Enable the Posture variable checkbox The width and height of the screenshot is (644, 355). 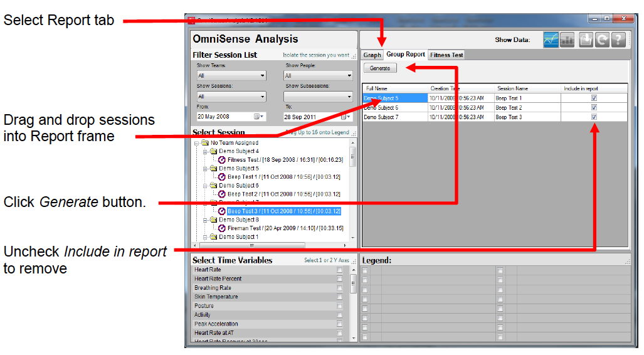(x=339, y=306)
